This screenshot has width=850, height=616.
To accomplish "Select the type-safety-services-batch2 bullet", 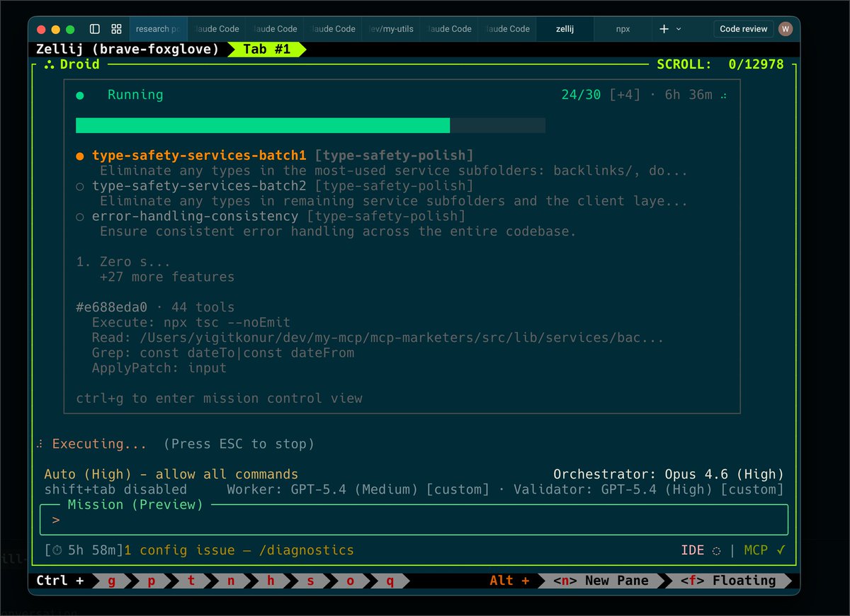I will click(x=80, y=186).
